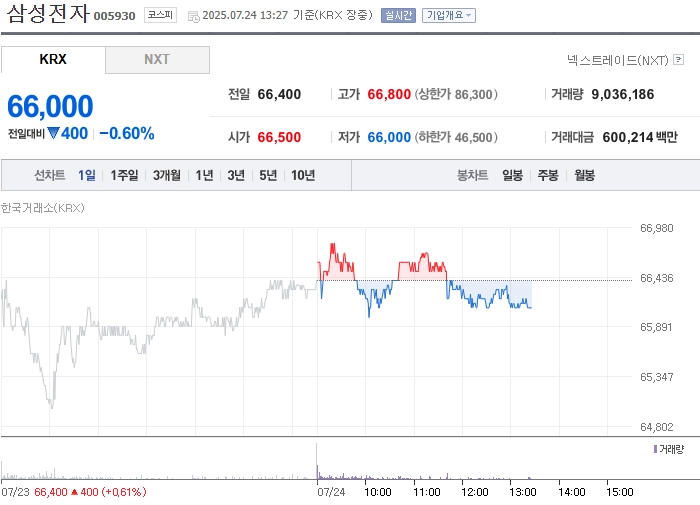Screen dimensions: 700x505
Task: Click the 코스피 market badge
Action: coord(160,15)
